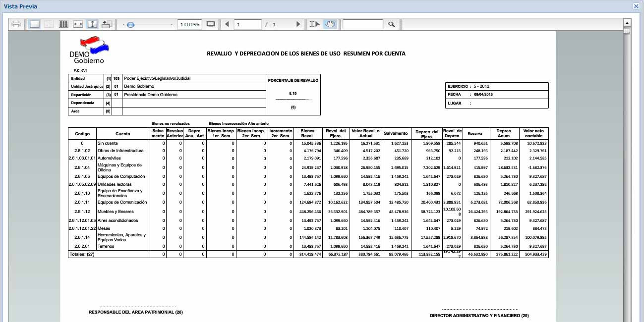
Task: Click the report title REVALUO Y DEPRECIACION
Action: click(306, 54)
